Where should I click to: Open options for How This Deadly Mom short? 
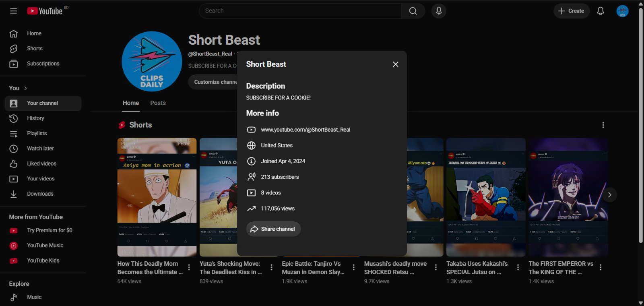(x=189, y=267)
